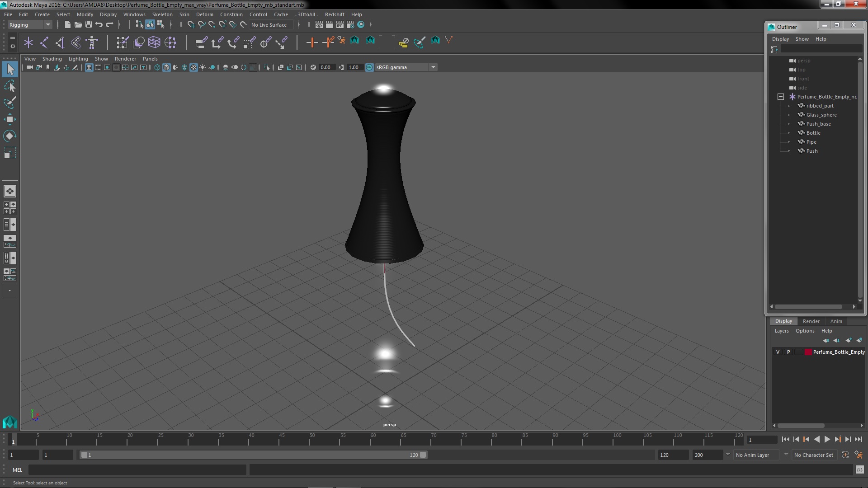Play animation forward

coord(827,439)
